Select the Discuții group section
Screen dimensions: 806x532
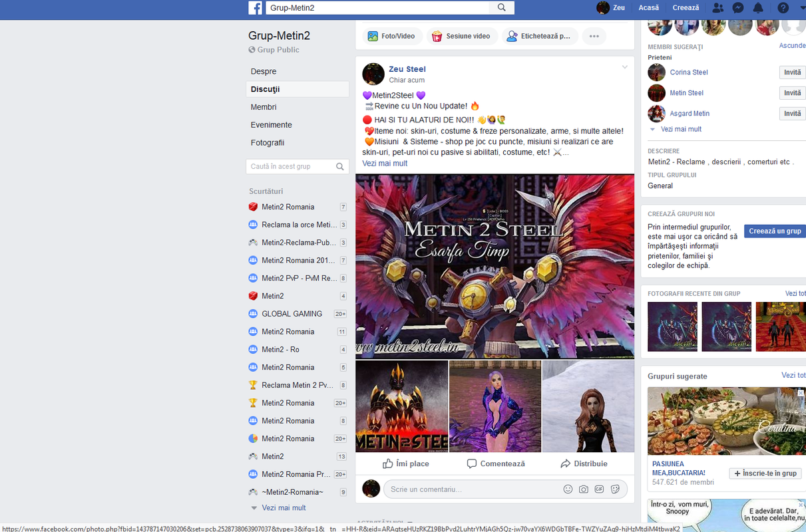pos(298,89)
